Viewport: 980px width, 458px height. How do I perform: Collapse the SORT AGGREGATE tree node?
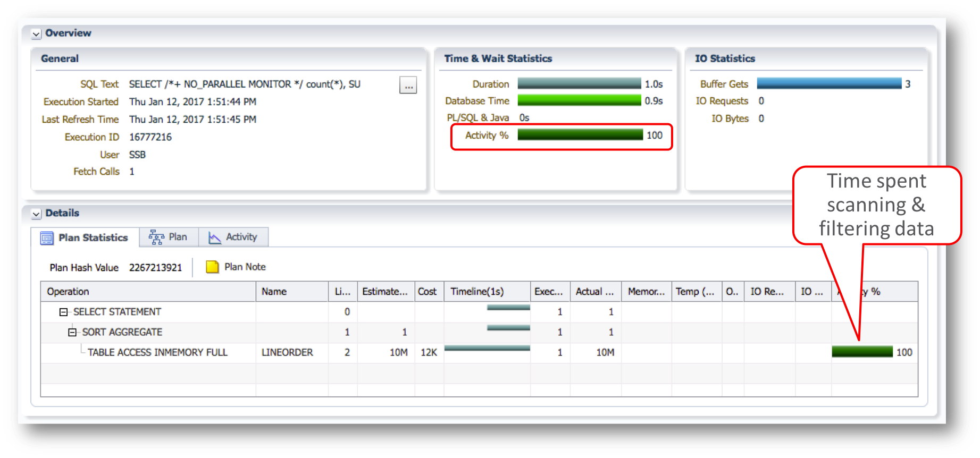72,333
